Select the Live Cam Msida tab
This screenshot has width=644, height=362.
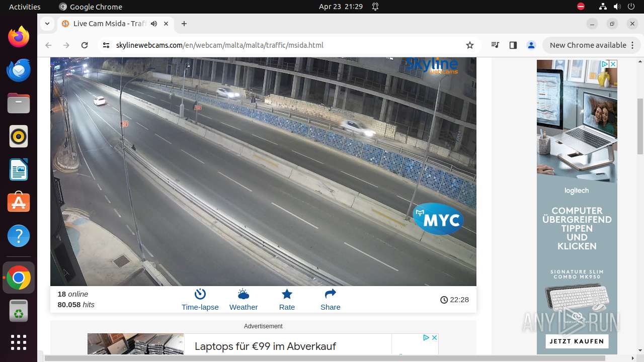115,24
